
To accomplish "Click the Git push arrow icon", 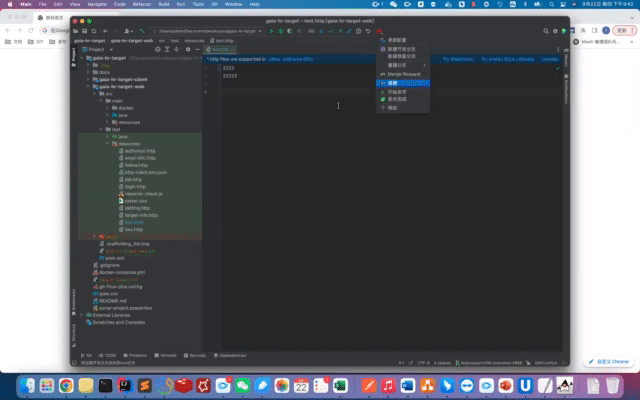I will point(340,31).
